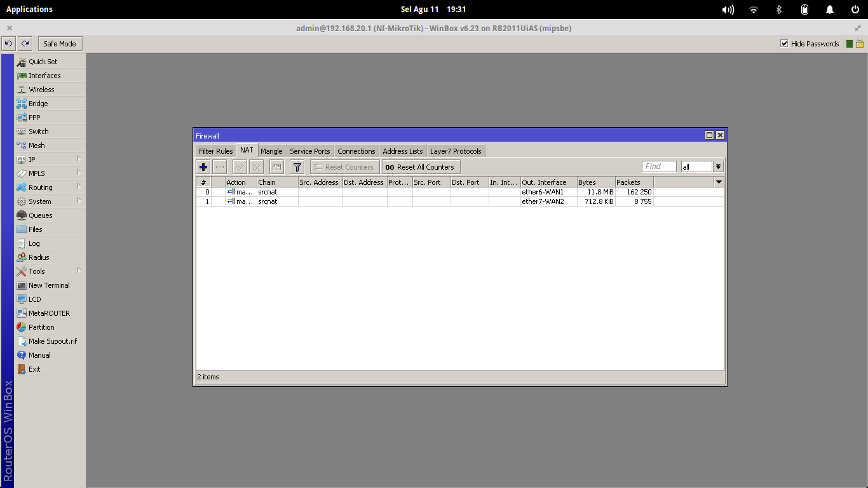The image size is (868, 488).
Task: Open Wireless in the sidebar
Action: 50,90
